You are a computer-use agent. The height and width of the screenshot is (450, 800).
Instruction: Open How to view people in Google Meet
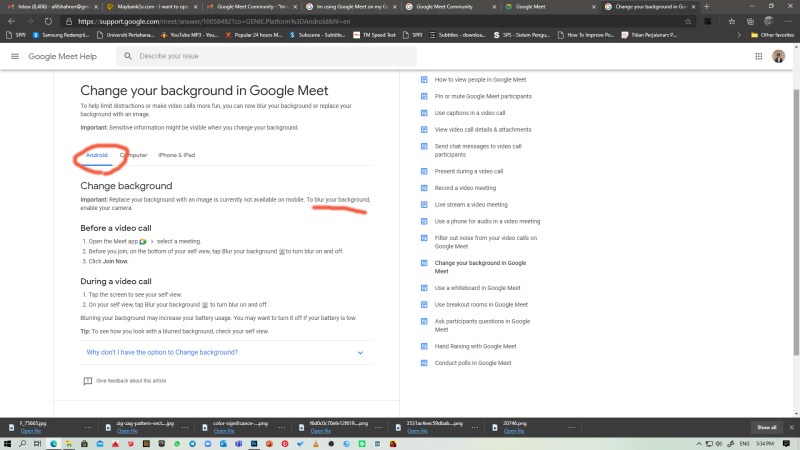click(480, 80)
